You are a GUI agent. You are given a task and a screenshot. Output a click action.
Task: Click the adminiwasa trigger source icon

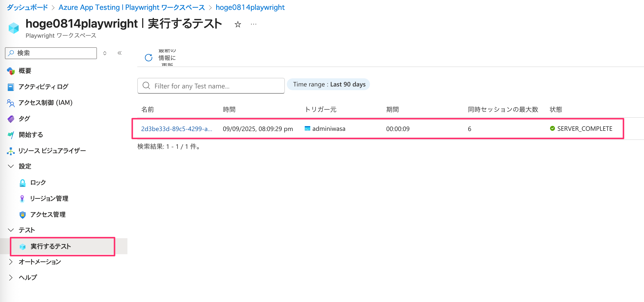(x=307, y=129)
